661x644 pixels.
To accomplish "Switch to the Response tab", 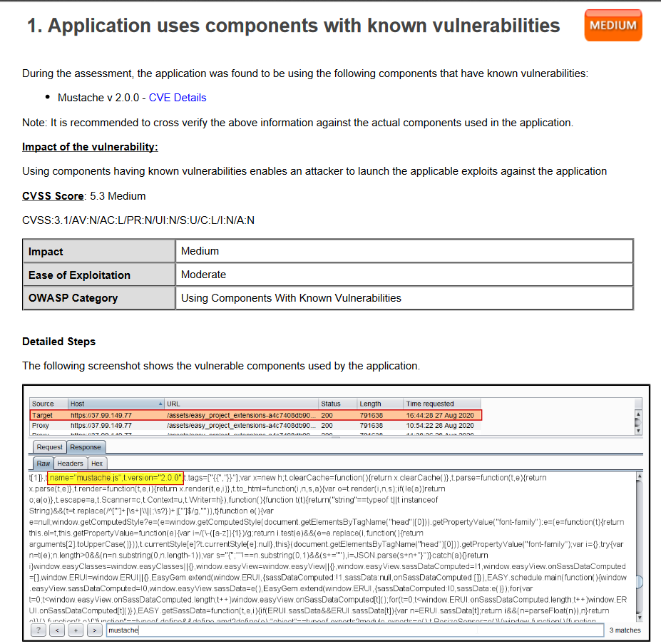I will (86, 447).
